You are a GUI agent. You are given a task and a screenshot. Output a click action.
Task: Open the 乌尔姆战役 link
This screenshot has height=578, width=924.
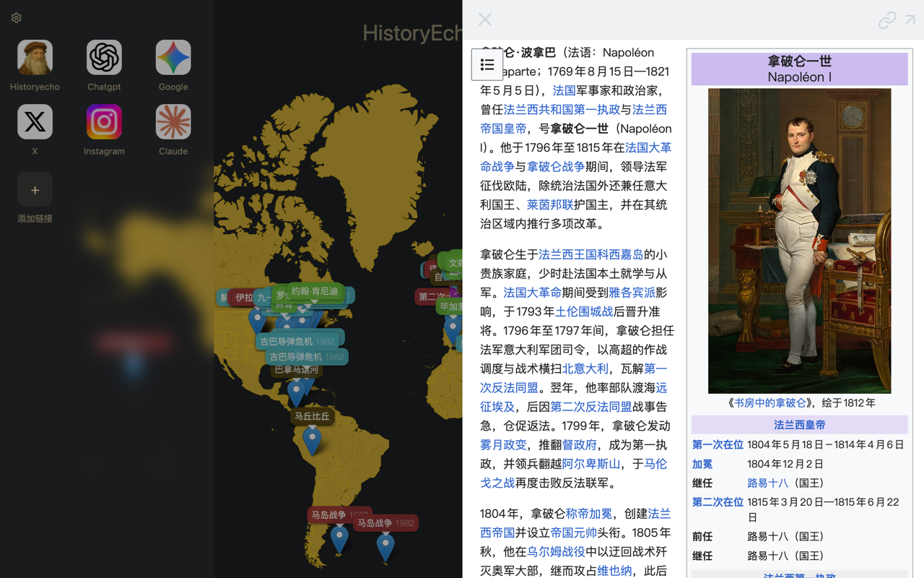pyautogui.click(x=556, y=551)
